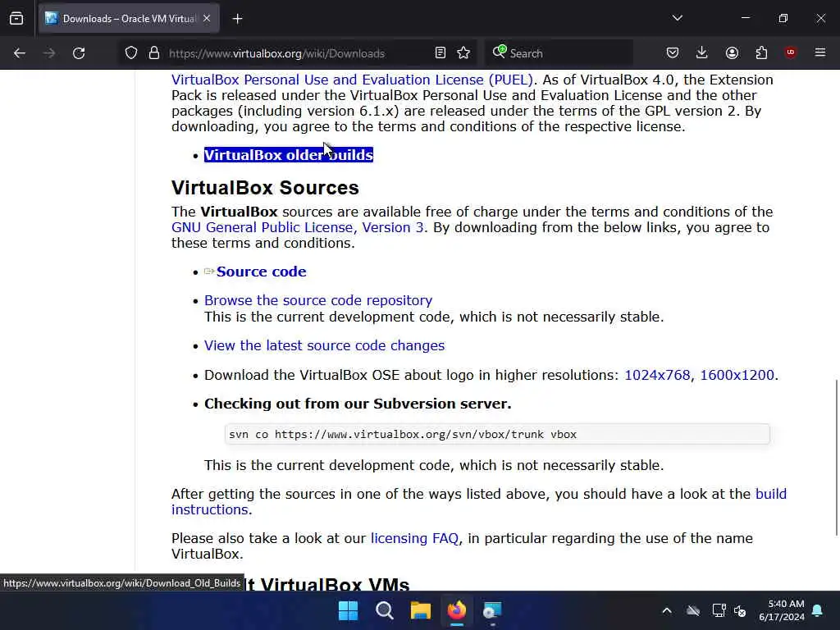This screenshot has height=630, width=840.
Task: Click the VirtualBox Sources heading
Action: point(265,188)
